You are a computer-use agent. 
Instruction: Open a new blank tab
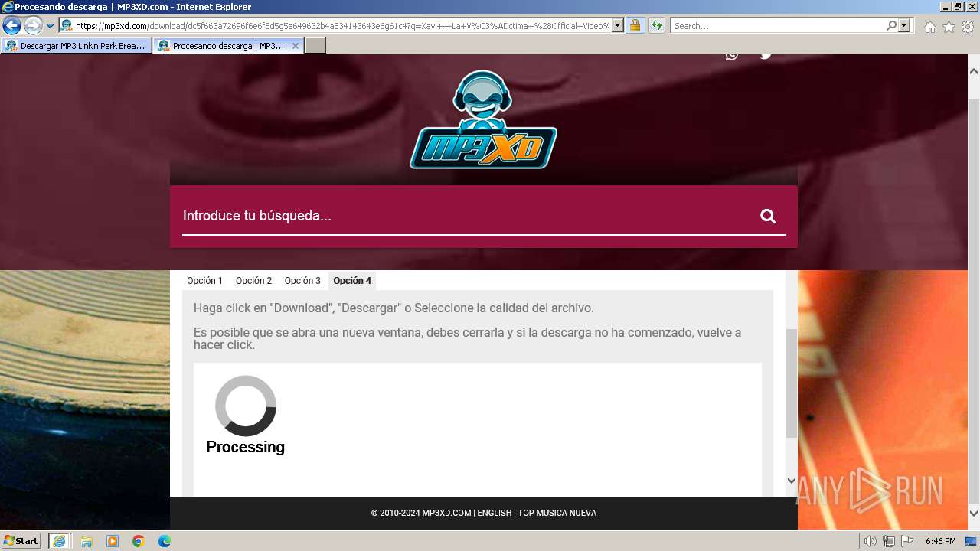point(315,46)
